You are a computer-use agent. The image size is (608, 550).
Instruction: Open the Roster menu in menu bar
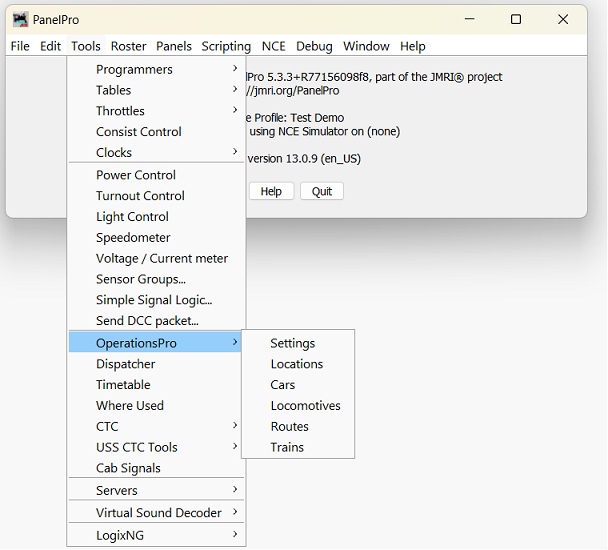pos(128,46)
